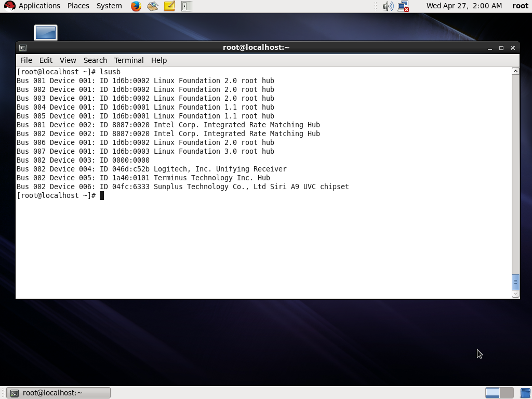The width and height of the screenshot is (532, 399).
Task: Open the System menu dropdown
Action: pyautogui.click(x=109, y=6)
